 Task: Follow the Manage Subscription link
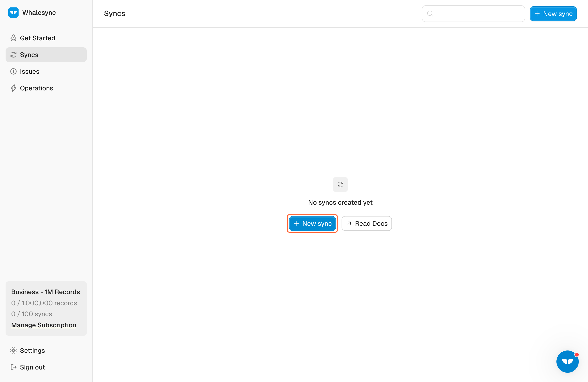click(43, 325)
